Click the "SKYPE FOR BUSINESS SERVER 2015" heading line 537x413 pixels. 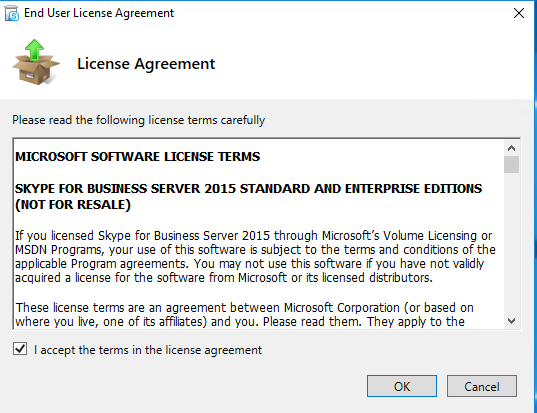click(248, 189)
